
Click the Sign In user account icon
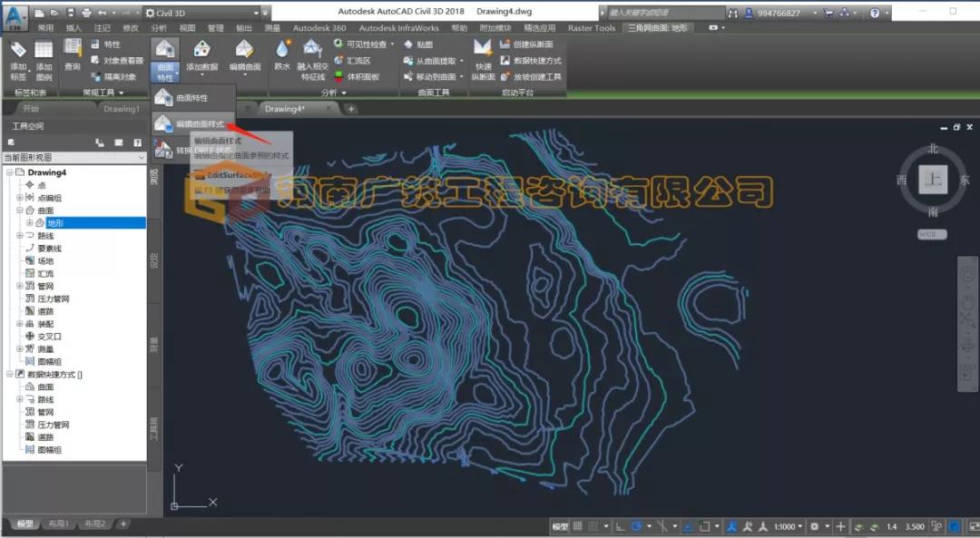(748, 13)
